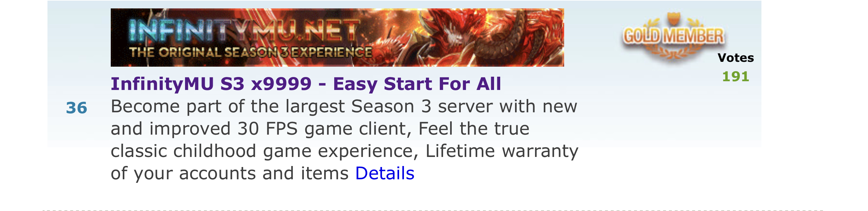Click the shield emblem atop Gold Member badge
Viewport: 868px width, 211px height.
point(674,18)
